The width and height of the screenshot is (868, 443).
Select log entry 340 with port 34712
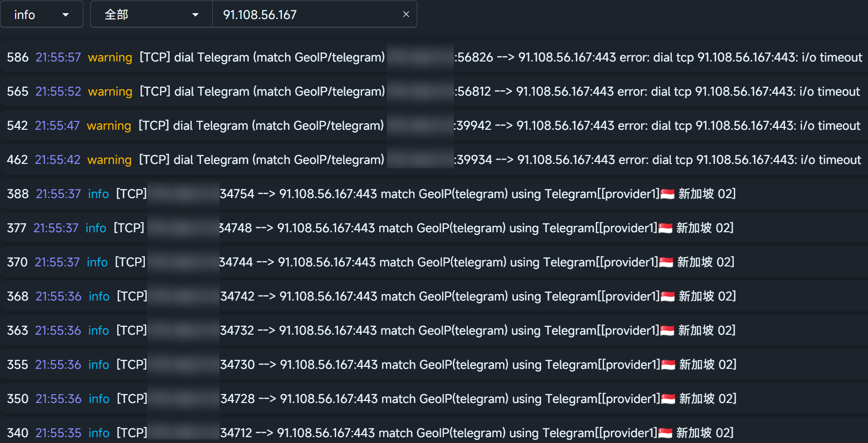point(434,430)
